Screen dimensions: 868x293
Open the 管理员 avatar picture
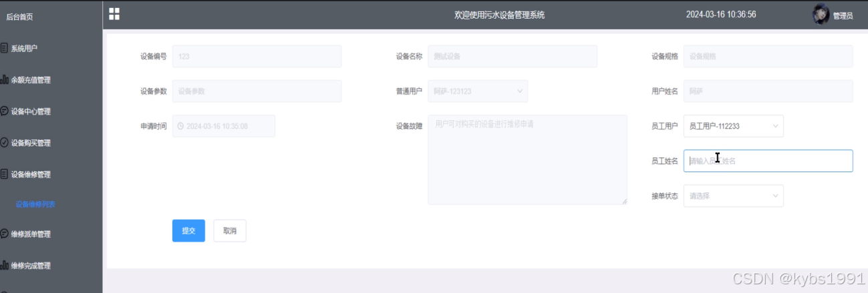point(821,14)
